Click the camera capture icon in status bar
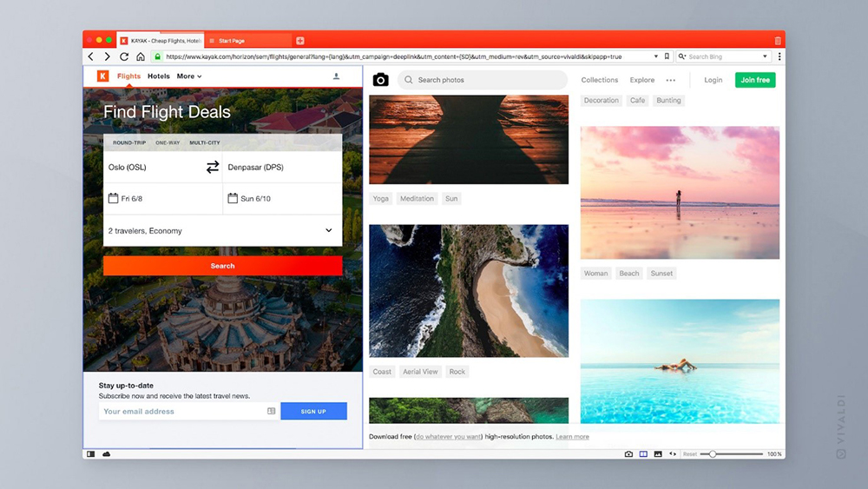868x489 pixels. tap(629, 454)
